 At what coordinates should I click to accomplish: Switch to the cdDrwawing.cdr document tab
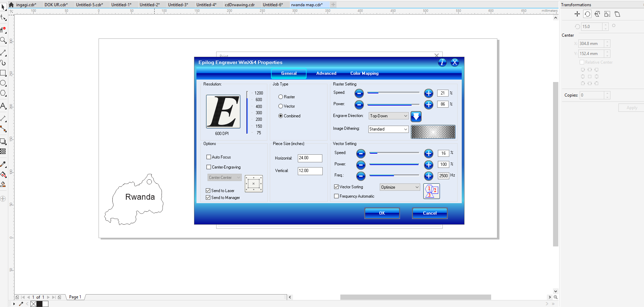240,5
